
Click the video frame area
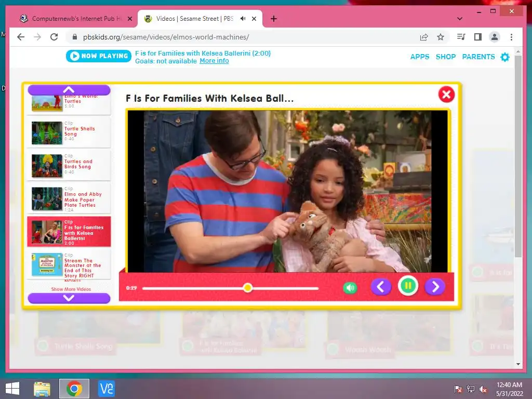pyautogui.click(x=288, y=191)
